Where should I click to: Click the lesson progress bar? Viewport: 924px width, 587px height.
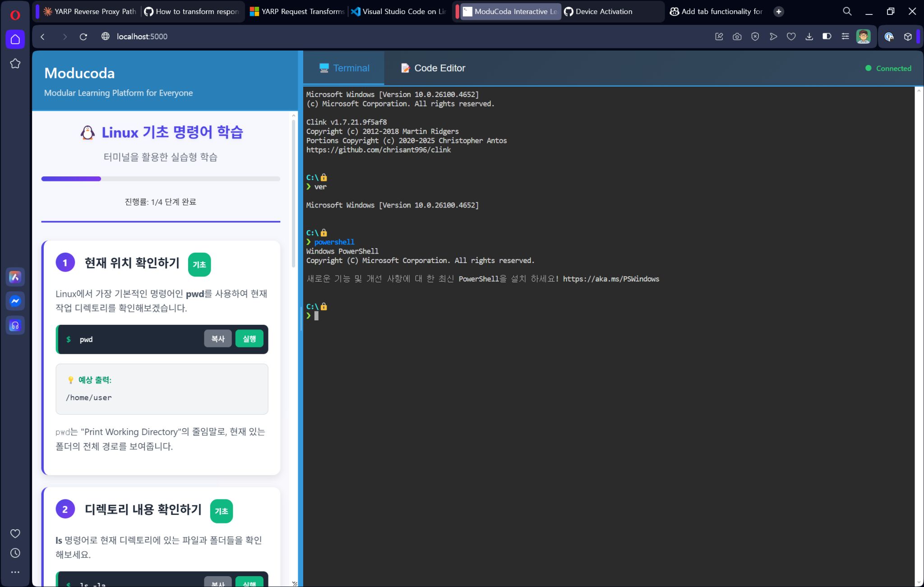click(x=161, y=179)
